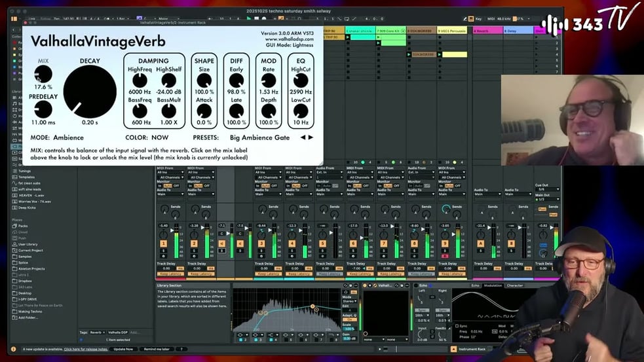Click Remind me later button
This screenshot has width=644, height=362.
click(x=157, y=350)
